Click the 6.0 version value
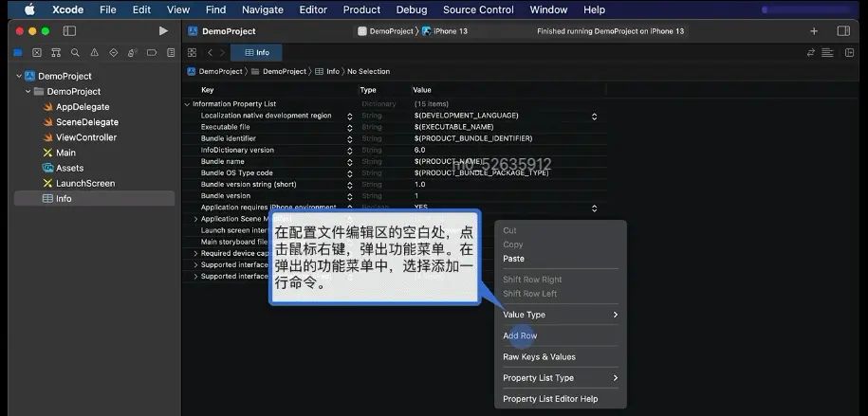Screen dimensions: 868x416 (x=419, y=150)
